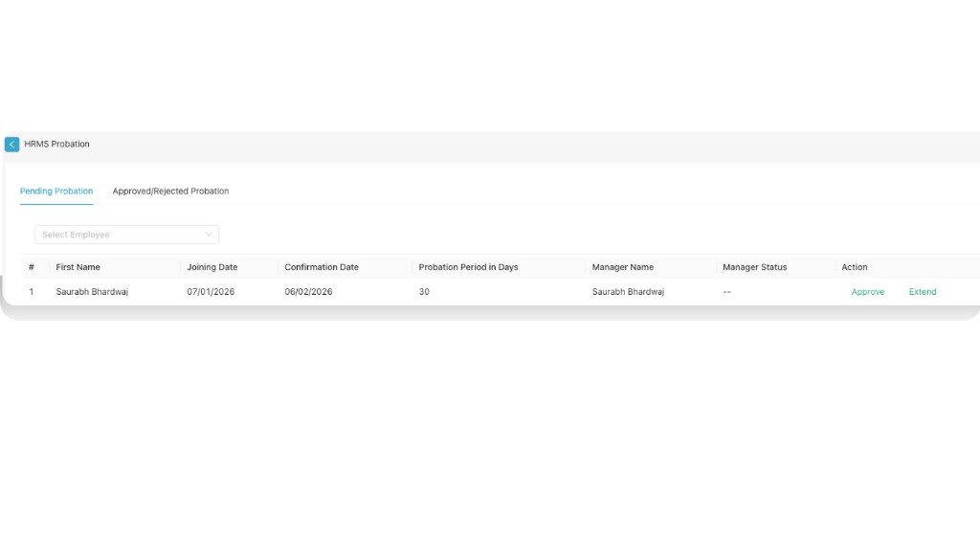Viewport: 980px width, 560px height.
Task: Click the Action column header
Action: [854, 266]
